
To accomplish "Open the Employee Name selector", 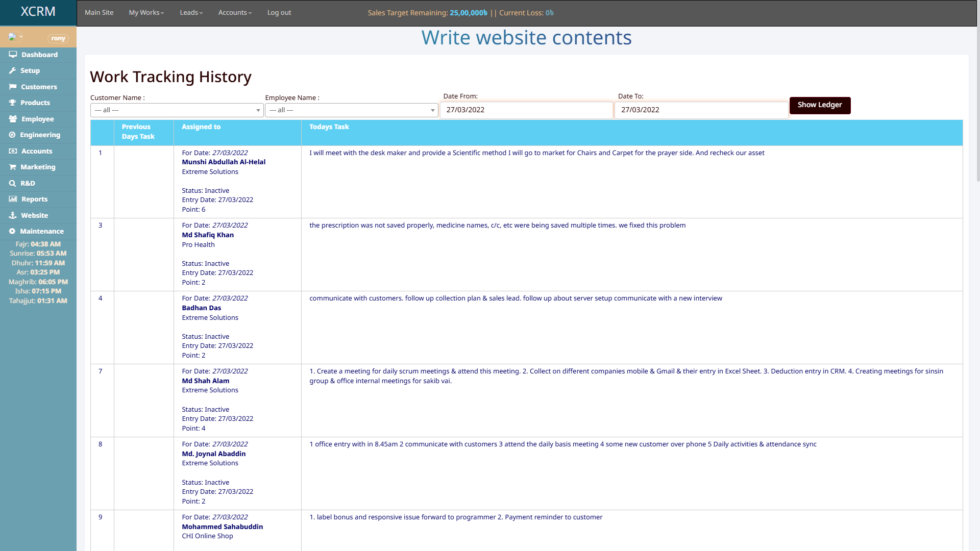I will (x=351, y=110).
